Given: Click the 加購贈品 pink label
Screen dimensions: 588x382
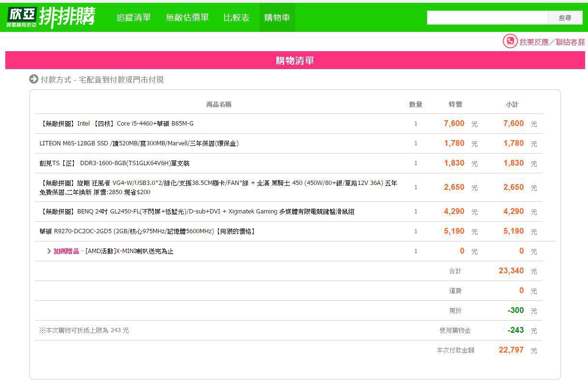Looking at the screenshot, I should [x=66, y=251].
